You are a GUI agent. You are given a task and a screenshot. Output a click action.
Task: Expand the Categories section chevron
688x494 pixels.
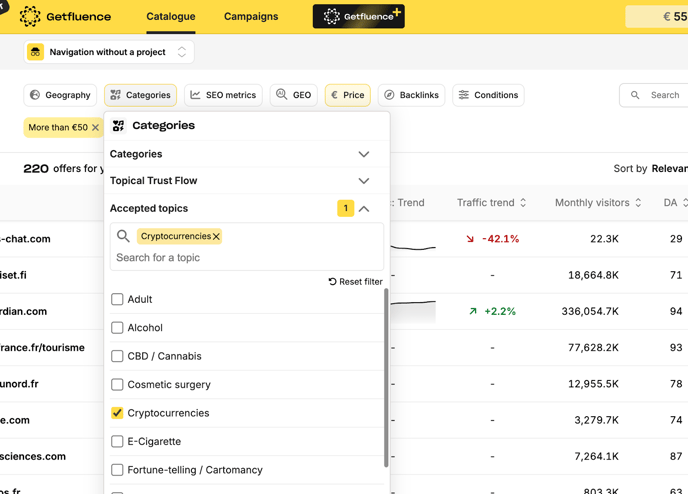click(x=364, y=154)
